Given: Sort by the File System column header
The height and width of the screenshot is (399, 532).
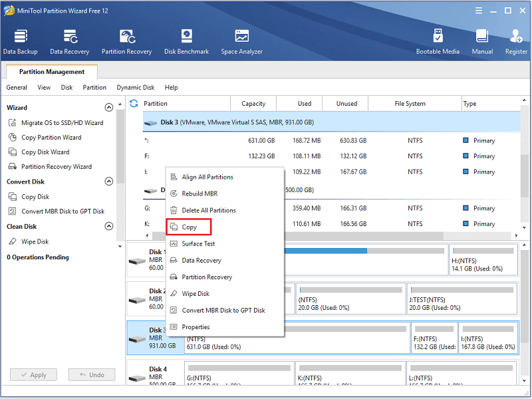Looking at the screenshot, I should tap(414, 104).
